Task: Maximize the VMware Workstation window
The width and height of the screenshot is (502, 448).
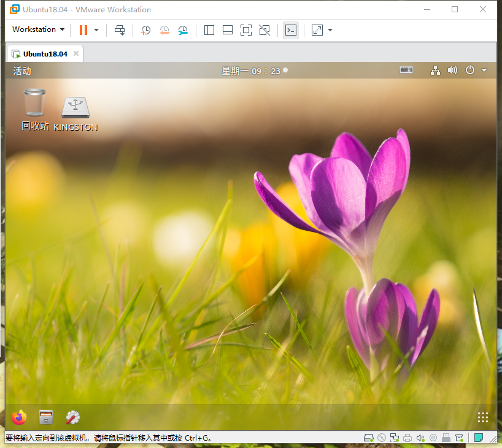Action: (x=455, y=10)
